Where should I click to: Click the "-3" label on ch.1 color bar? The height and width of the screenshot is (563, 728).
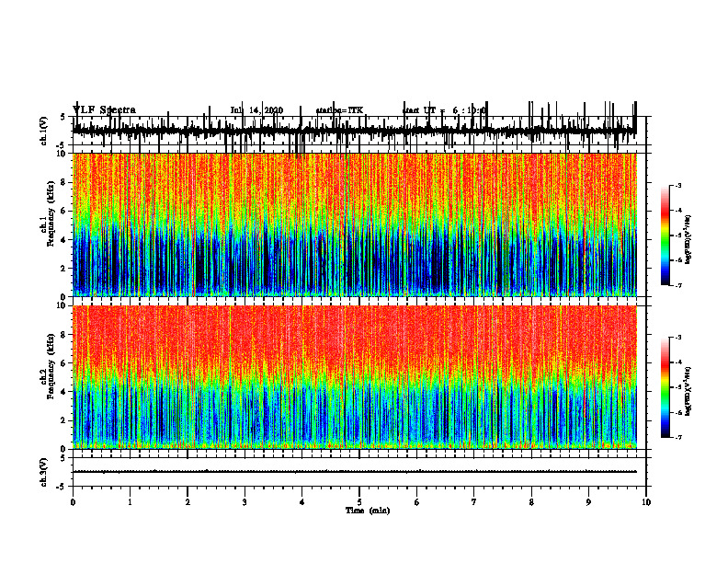pyautogui.click(x=678, y=186)
